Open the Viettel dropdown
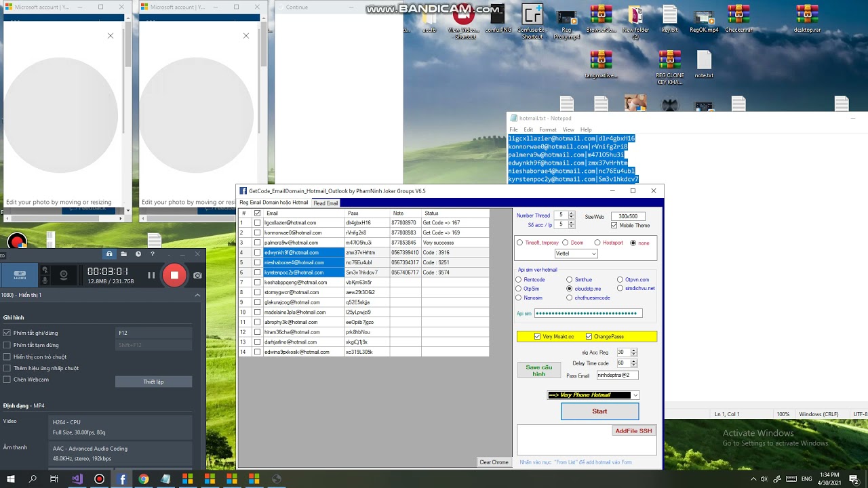The image size is (868, 488). coord(576,253)
